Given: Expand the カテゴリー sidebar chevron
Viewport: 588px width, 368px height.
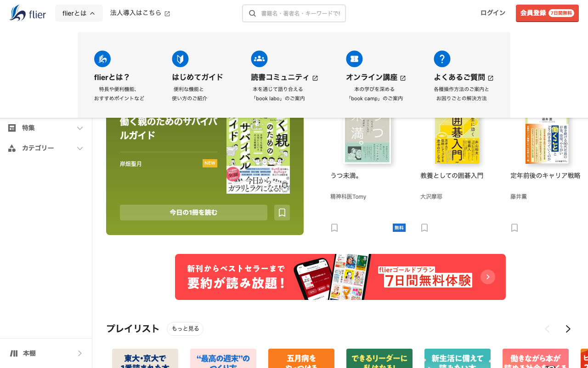Looking at the screenshot, I should pos(80,148).
